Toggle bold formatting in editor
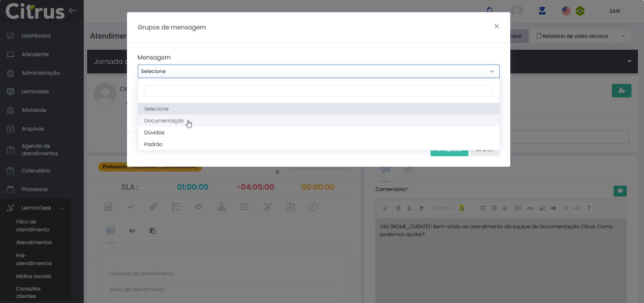This screenshot has width=644, height=303. click(x=398, y=208)
